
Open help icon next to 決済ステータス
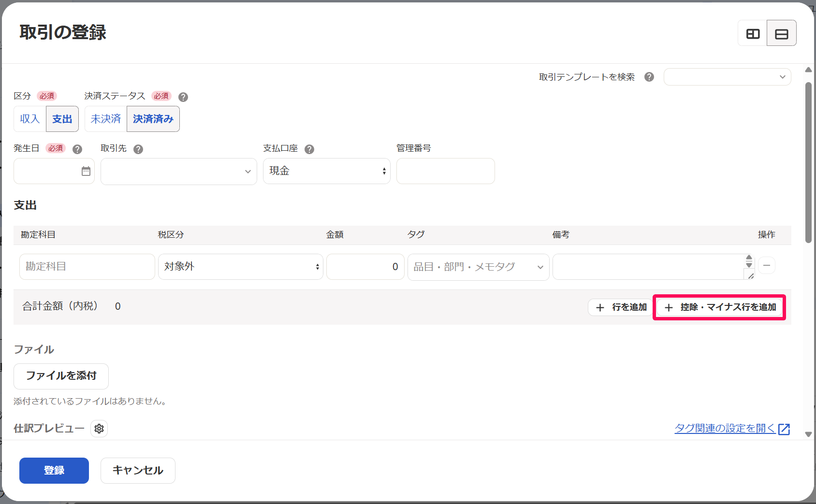point(183,97)
